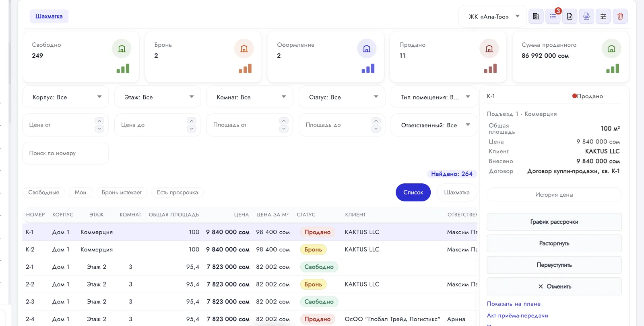Open the list icon with badge 3

553,17
